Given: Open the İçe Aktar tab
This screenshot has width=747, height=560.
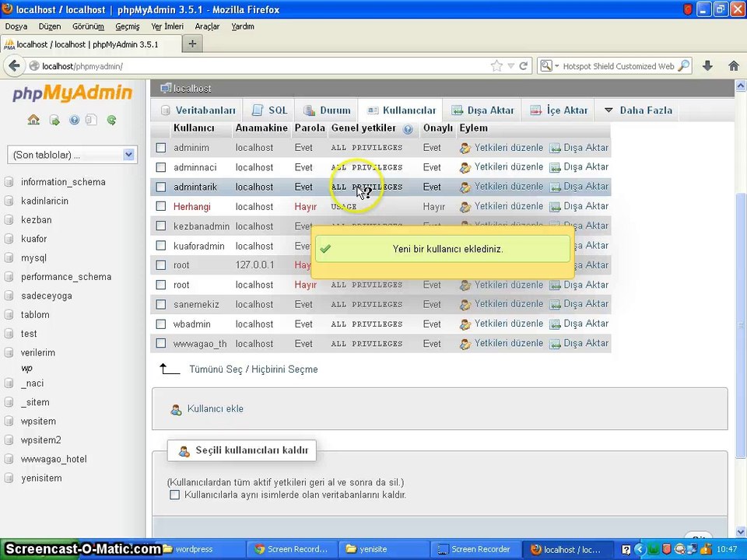Looking at the screenshot, I should [559, 110].
